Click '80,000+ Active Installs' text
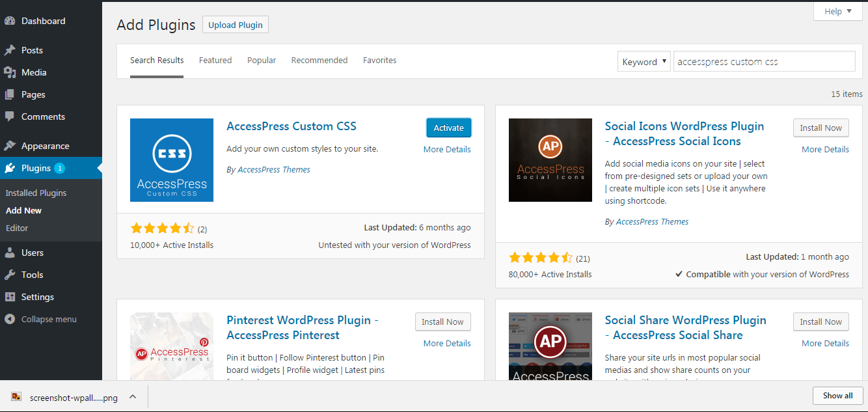The image size is (868, 412). coord(550,275)
